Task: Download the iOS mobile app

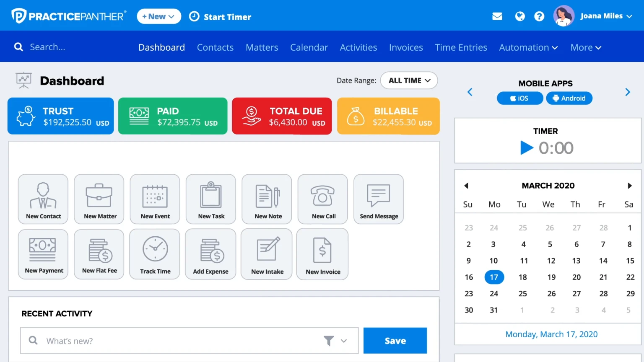Action: pos(520,98)
